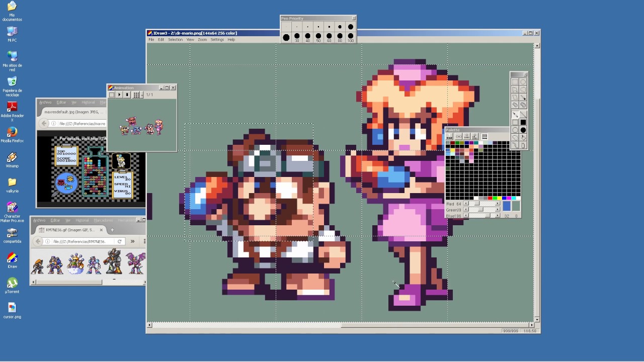This screenshot has height=362, width=644.
Task: Select the straight line tool
Action: tap(523, 115)
